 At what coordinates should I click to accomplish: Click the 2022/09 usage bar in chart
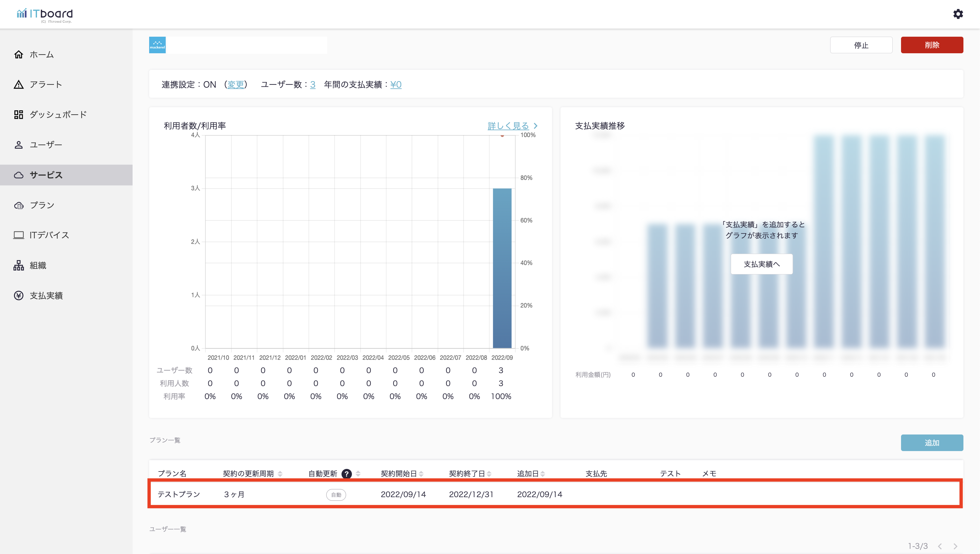click(502, 268)
